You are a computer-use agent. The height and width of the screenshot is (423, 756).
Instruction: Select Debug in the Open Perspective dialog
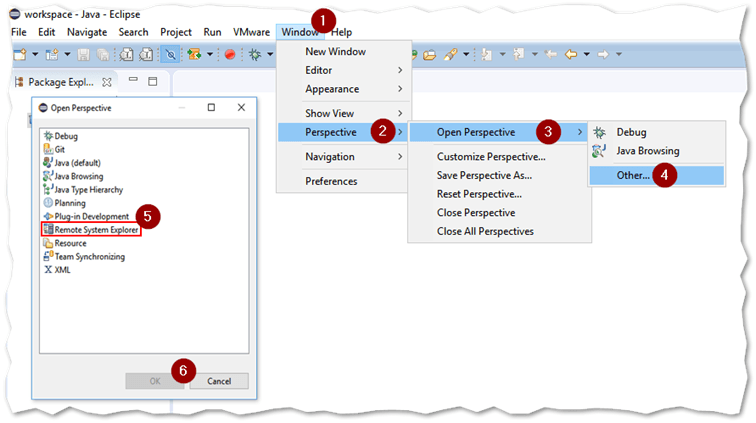(61, 136)
